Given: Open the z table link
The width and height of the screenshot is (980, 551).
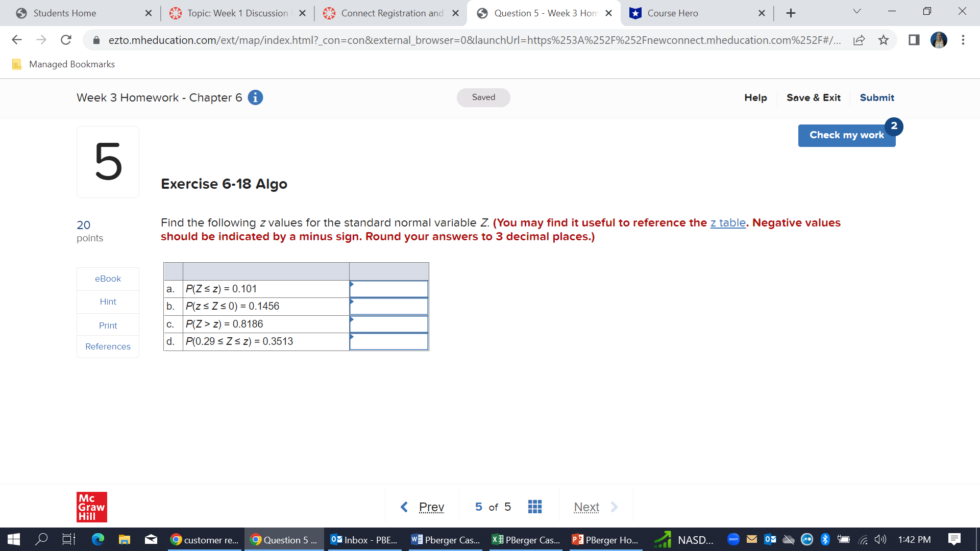Looking at the screenshot, I should click(x=728, y=223).
